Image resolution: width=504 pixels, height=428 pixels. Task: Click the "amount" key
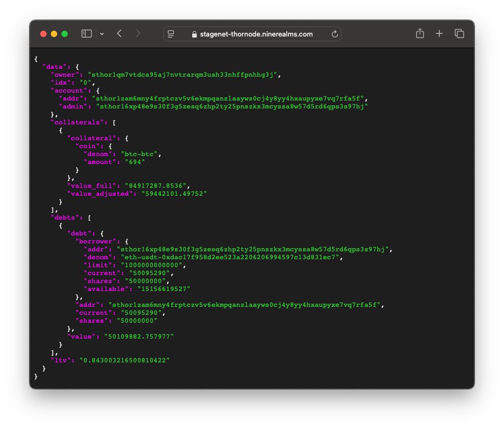point(100,162)
